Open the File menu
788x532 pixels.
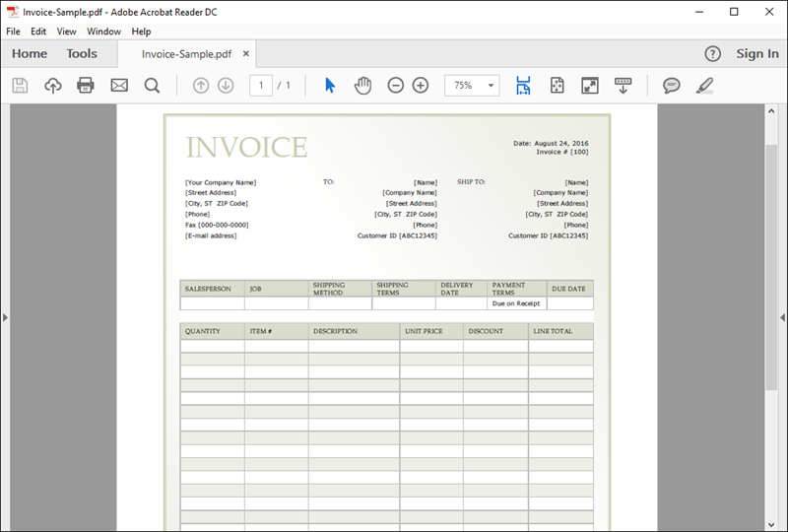[x=13, y=32]
